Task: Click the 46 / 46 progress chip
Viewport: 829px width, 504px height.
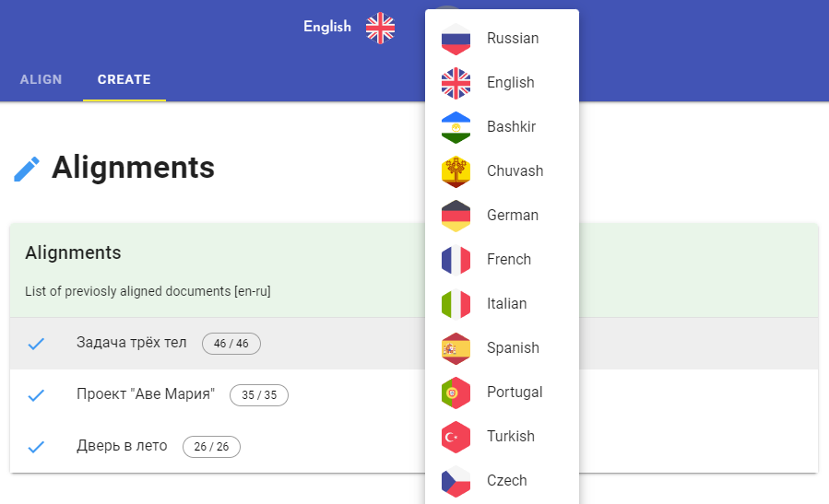Action: [231, 344]
